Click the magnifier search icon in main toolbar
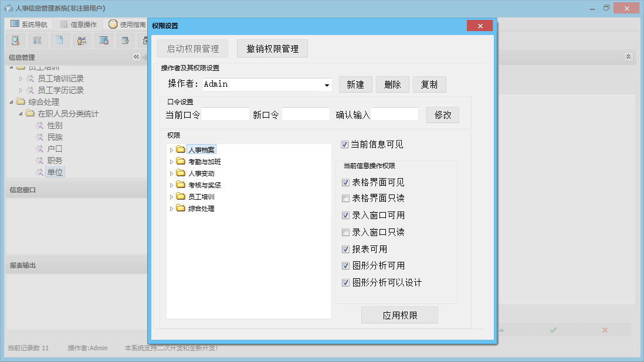 (16, 40)
